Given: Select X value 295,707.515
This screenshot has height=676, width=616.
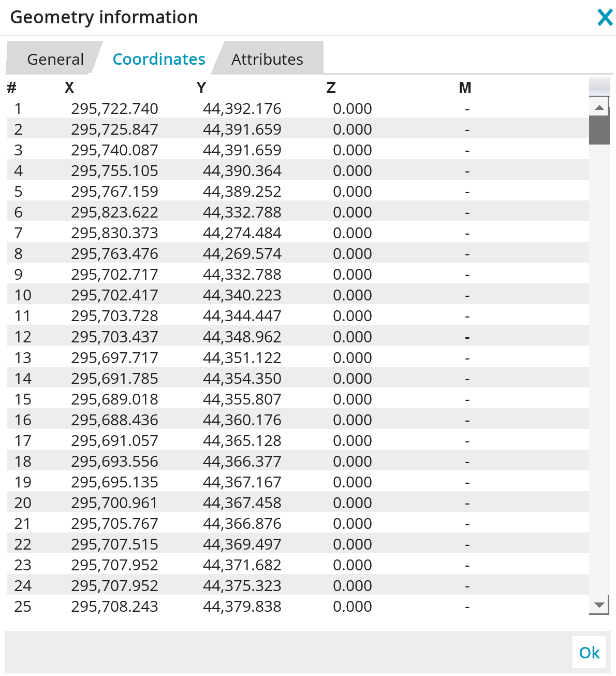Looking at the screenshot, I should (x=114, y=544).
